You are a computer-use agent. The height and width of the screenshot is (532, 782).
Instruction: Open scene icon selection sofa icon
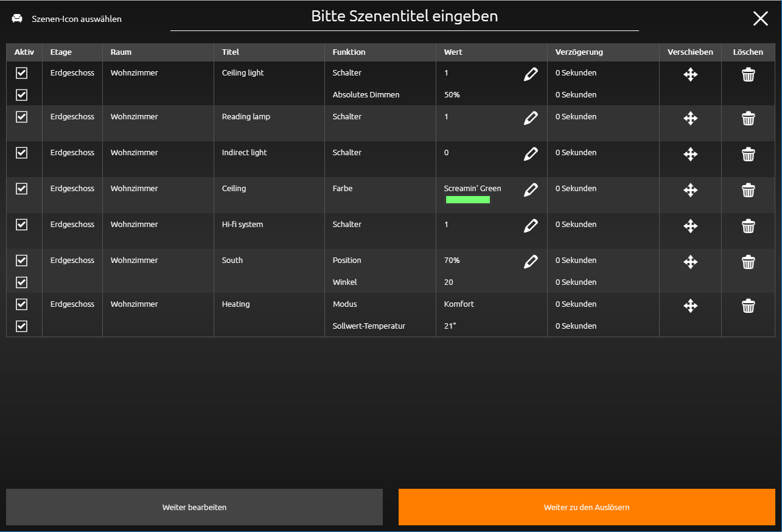(17, 18)
